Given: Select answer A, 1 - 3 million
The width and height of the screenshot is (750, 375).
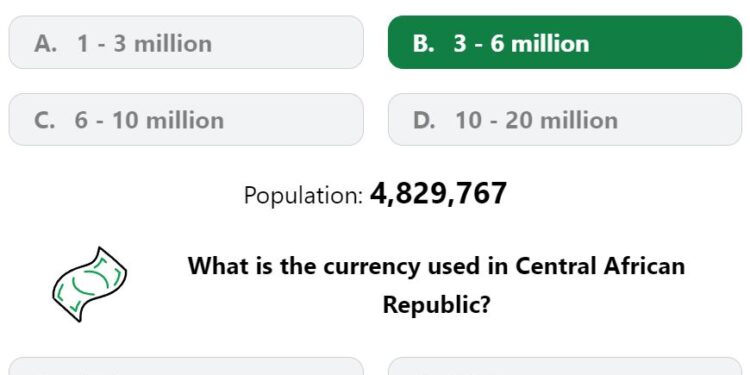Looking at the screenshot, I should pos(186,42).
